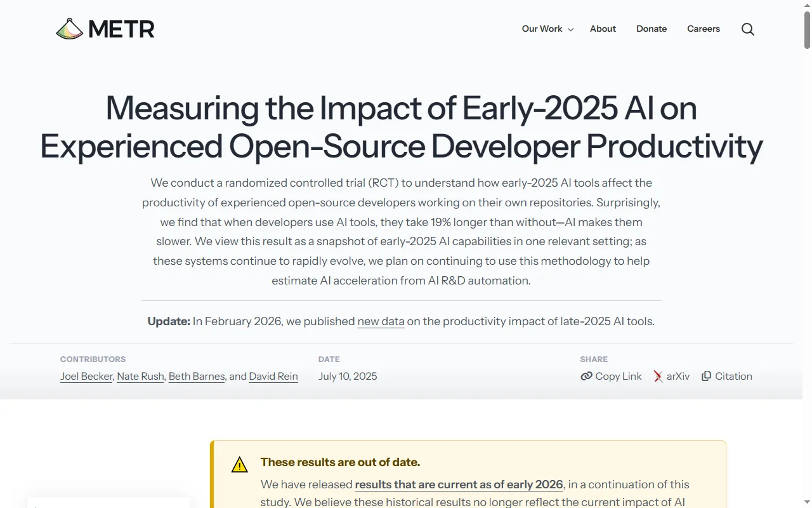Open Nate Rush's contributor page

click(x=140, y=376)
